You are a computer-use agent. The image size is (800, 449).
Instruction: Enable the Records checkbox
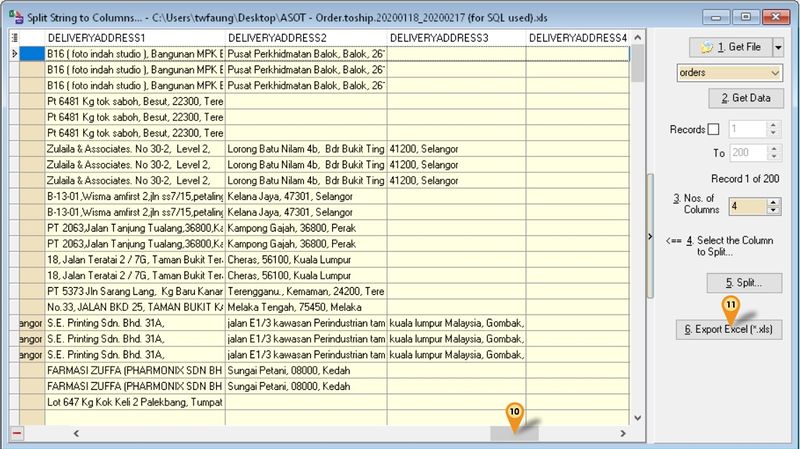(x=713, y=129)
